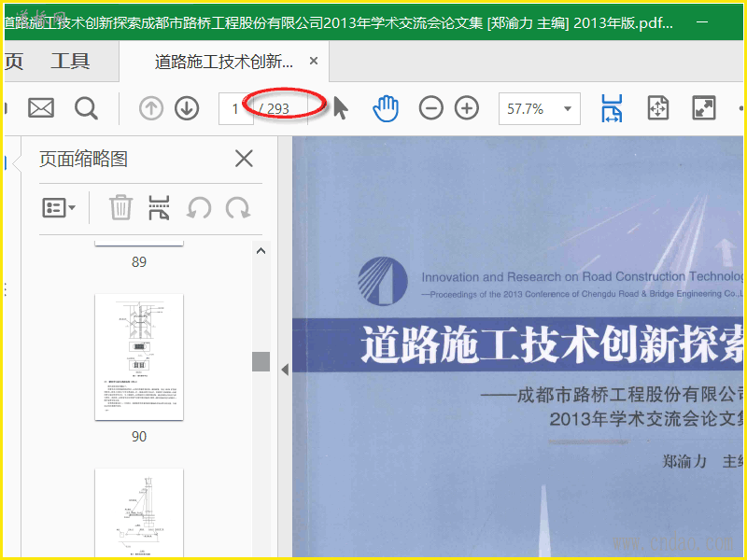Minimize the PDF reader window
Viewport: 747px width, 560px height.
[x=702, y=21]
